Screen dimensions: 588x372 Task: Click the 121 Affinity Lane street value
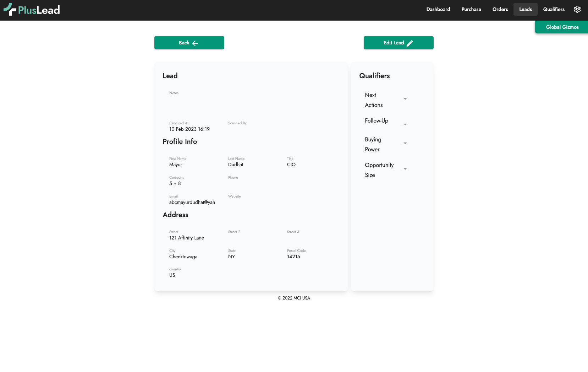click(187, 238)
